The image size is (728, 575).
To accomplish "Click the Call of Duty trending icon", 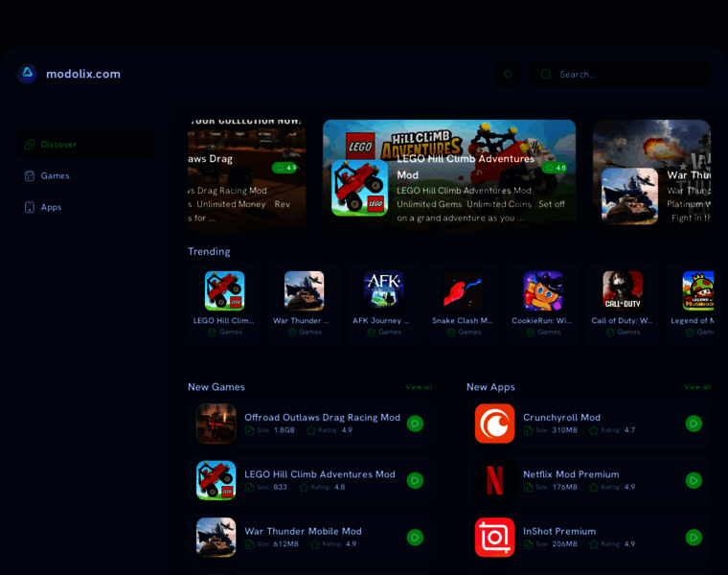I will [623, 290].
